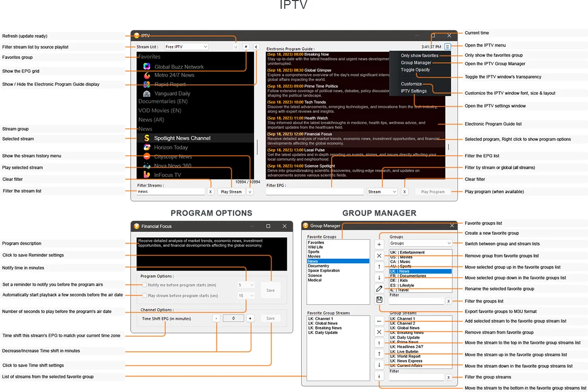588x392 pixels.
Task: Open the Groups dropdown in Group Manager
Action: tap(420, 243)
